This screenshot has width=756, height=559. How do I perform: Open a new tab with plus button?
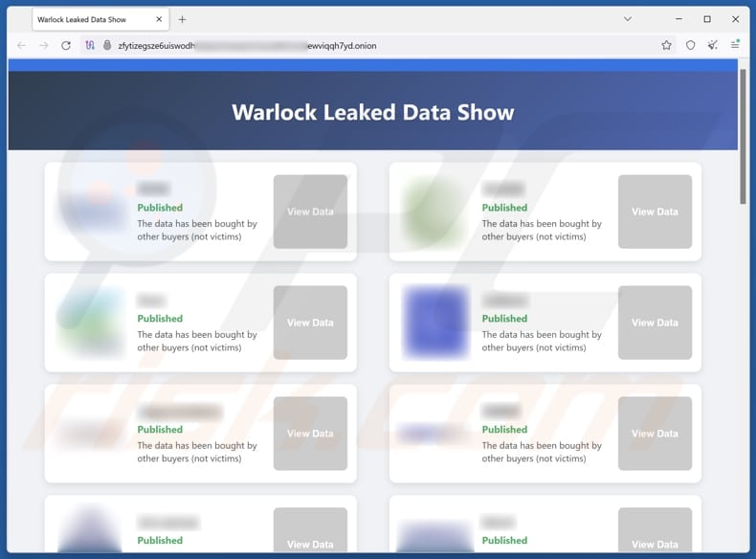tap(182, 19)
